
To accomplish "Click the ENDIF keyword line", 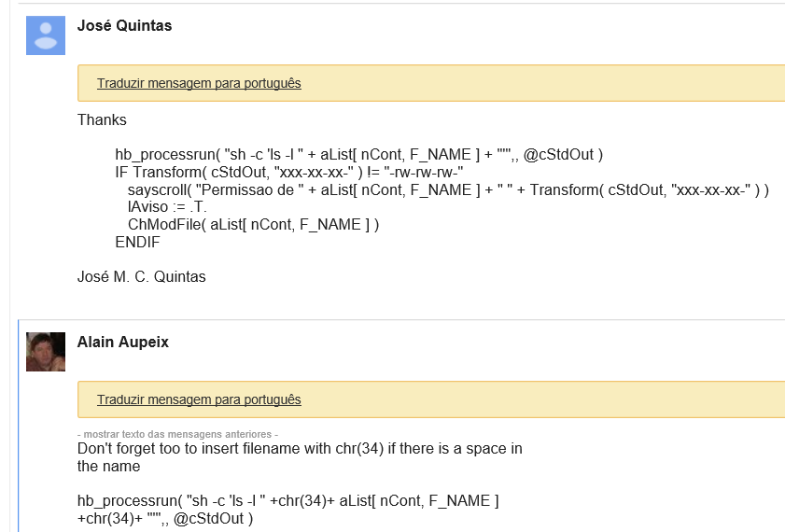I will click(137, 242).
